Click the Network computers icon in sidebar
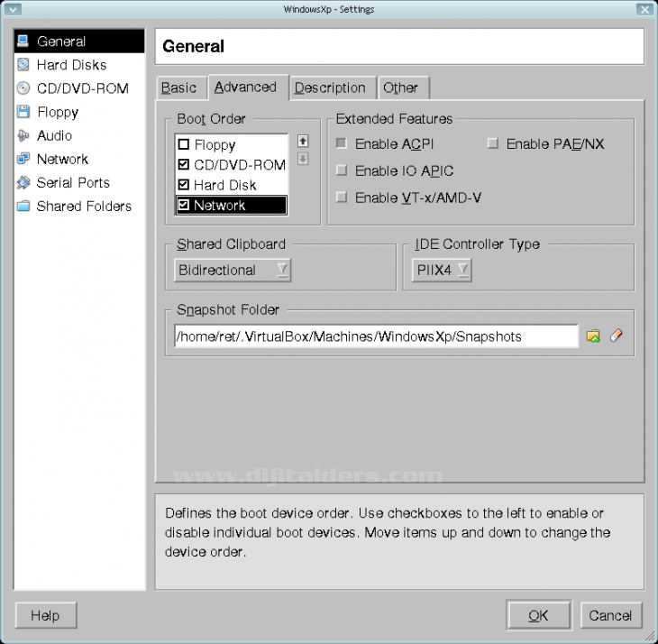This screenshot has width=658, height=644. 23,159
